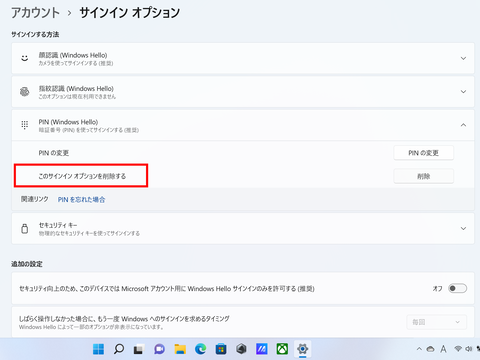
Task: Click the OneDrive cloud tray icon
Action: click(430, 349)
